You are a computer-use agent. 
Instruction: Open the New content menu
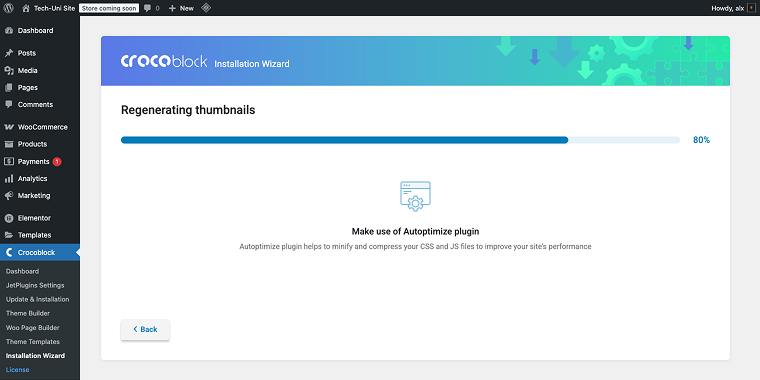click(x=187, y=8)
